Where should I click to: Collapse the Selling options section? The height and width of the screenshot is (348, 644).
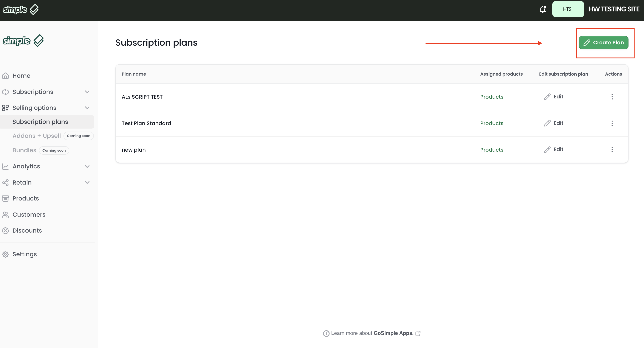pyautogui.click(x=87, y=108)
